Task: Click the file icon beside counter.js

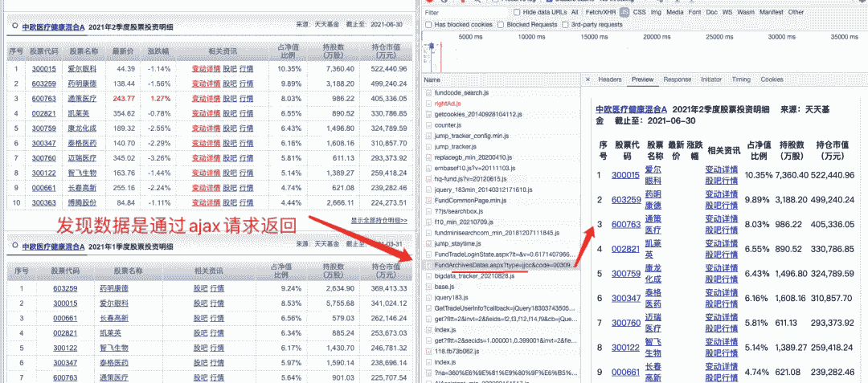Action: [428, 125]
